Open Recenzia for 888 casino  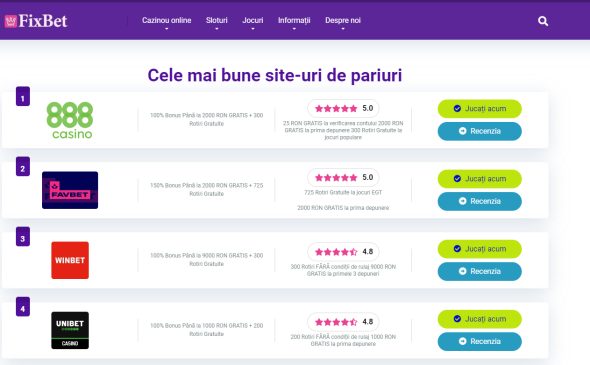pos(479,131)
